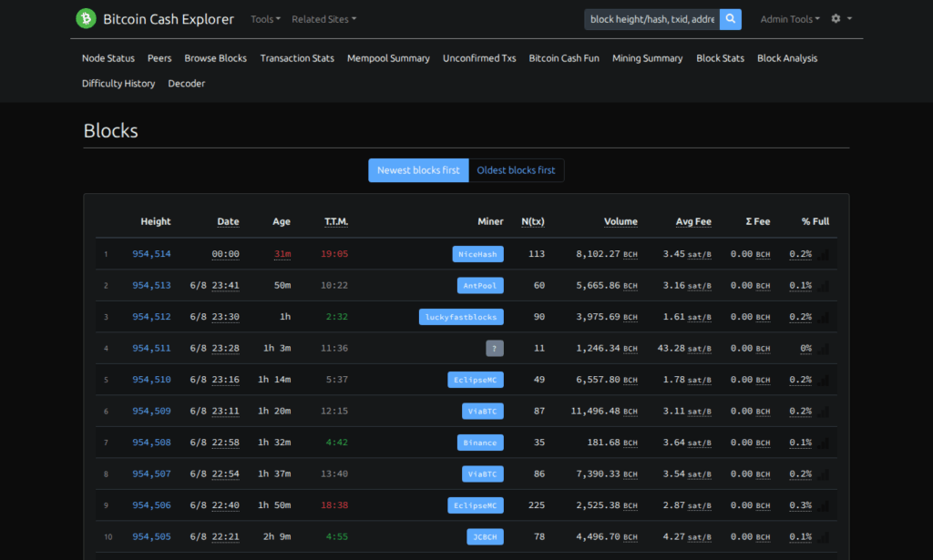Open Browse Blocks
Screen dimensions: 933x560
215,58
